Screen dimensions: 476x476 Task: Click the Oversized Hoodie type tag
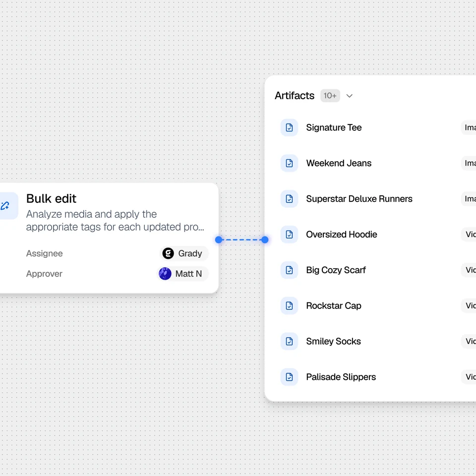pyautogui.click(x=469, y=235)
